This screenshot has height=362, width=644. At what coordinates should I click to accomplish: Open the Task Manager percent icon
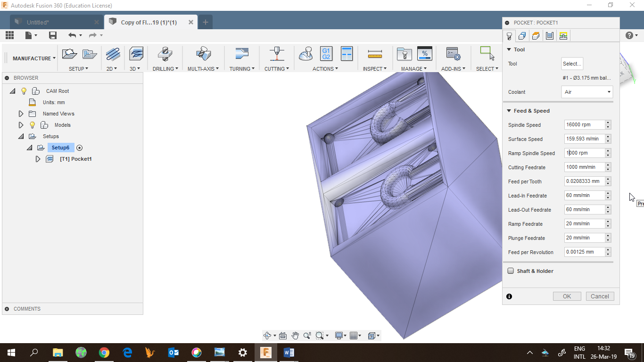[425, 54]
